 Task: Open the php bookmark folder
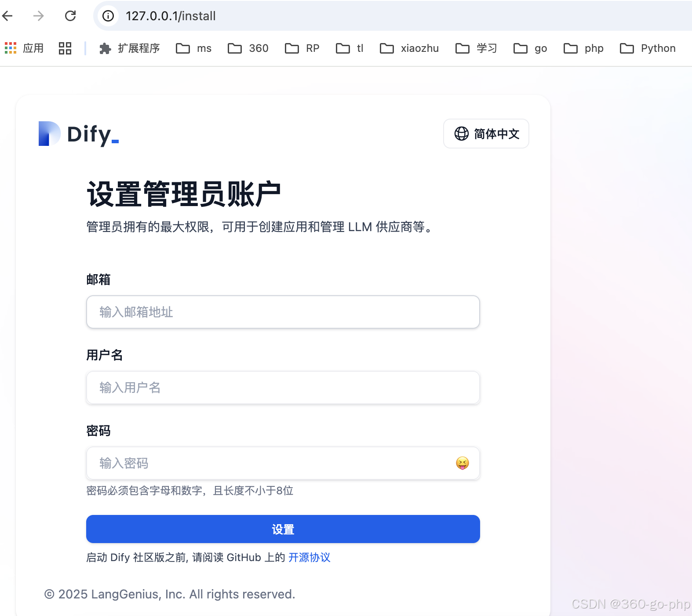583,48
